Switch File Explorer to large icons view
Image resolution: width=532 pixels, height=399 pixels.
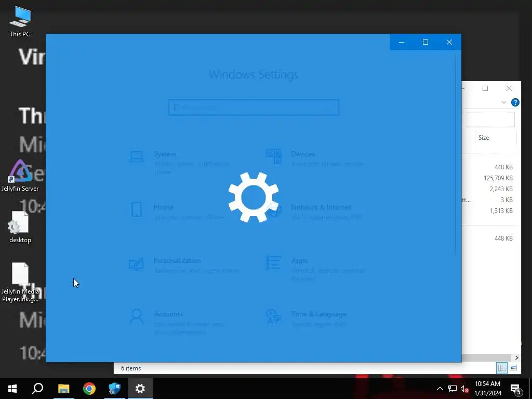coord(513,368)
